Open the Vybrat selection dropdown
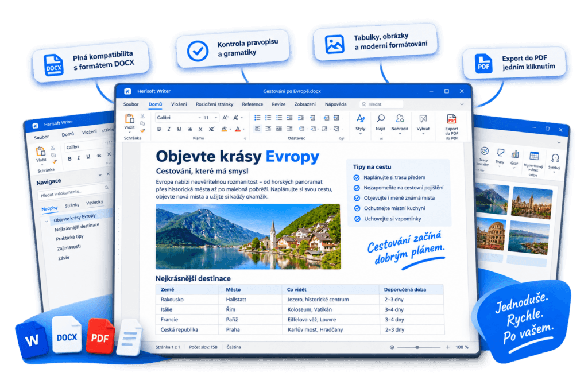Viewport: 588px width, 392px height. [423, 123]
